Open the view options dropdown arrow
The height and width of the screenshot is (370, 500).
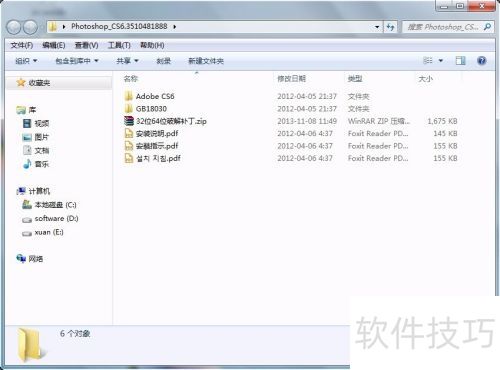coord(441,61)
